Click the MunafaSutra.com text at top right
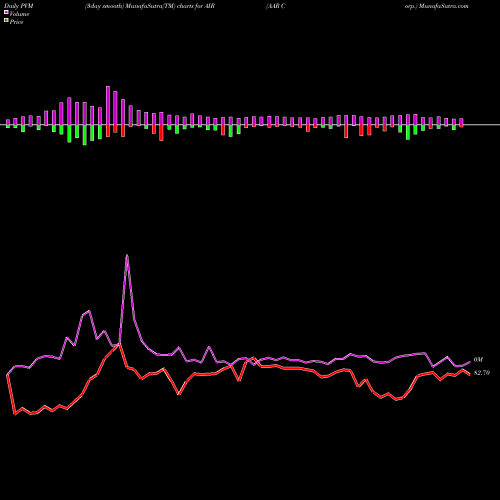500x500 pixels. (x=443, y=6)
